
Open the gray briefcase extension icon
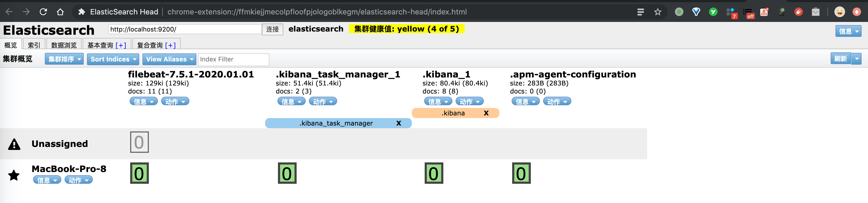pos(815,12)
